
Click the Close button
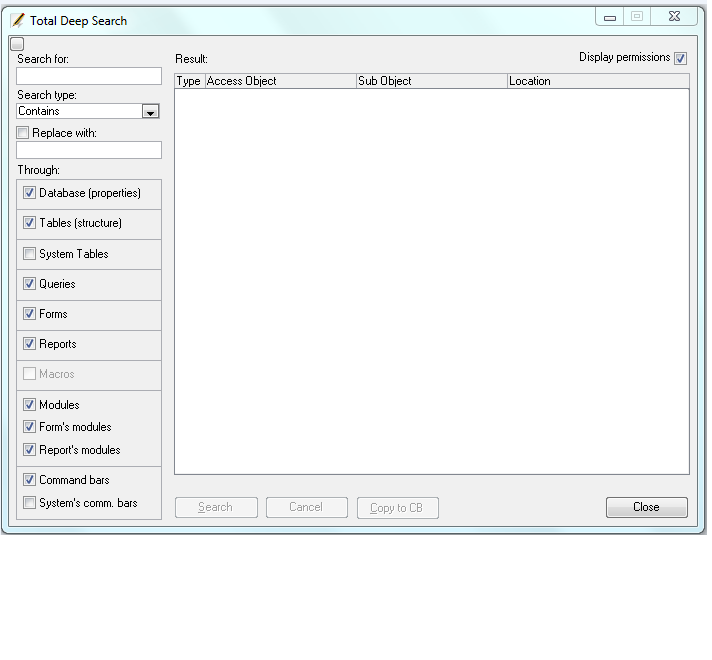(647, 507)
